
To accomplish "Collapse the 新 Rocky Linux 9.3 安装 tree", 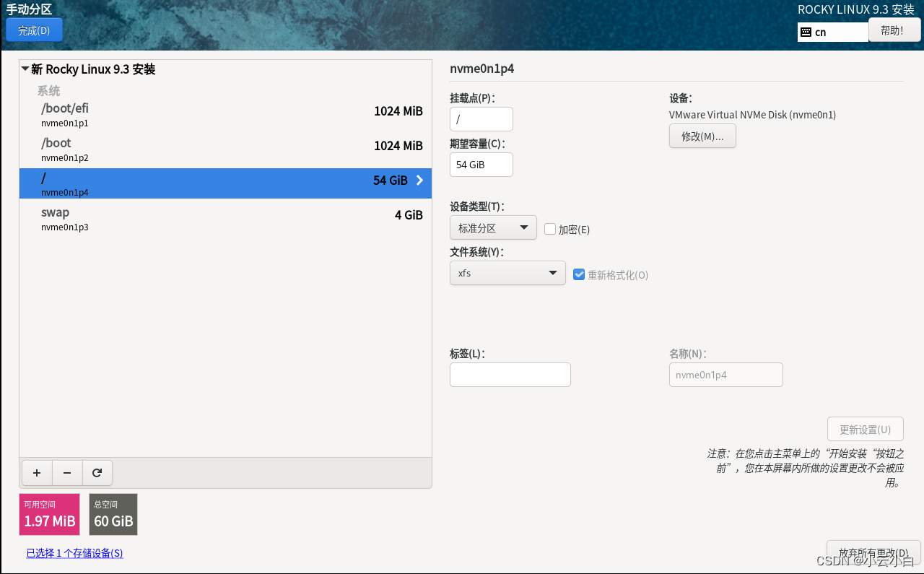I will pos(25,69).
